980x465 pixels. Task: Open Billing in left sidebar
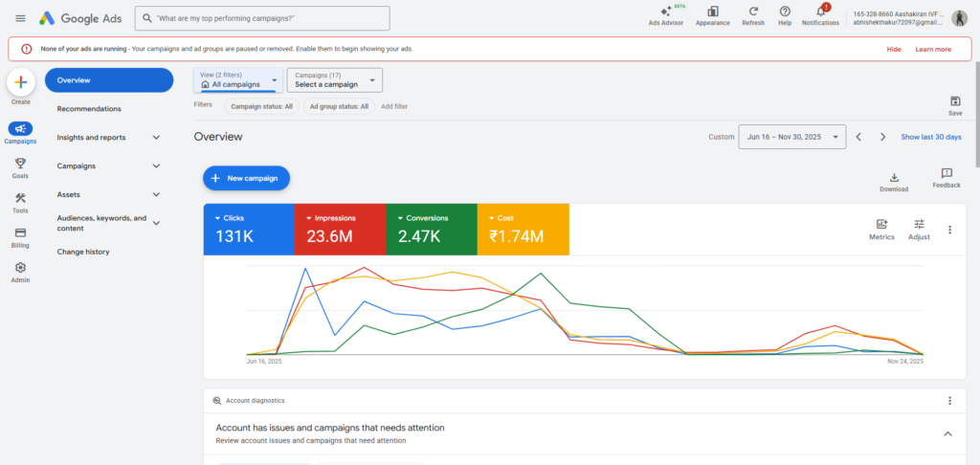coord(20,233)
